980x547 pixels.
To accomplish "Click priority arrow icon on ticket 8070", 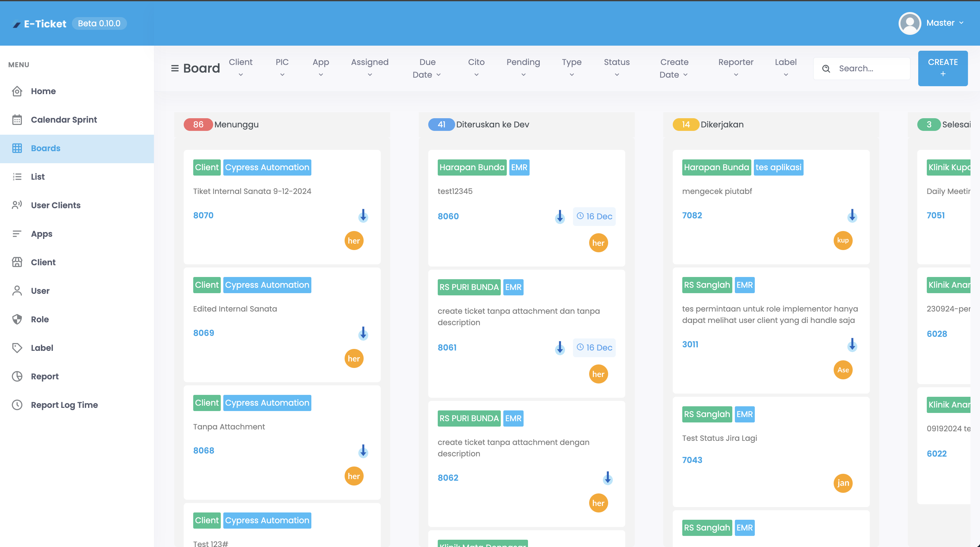I will [363, 216].
